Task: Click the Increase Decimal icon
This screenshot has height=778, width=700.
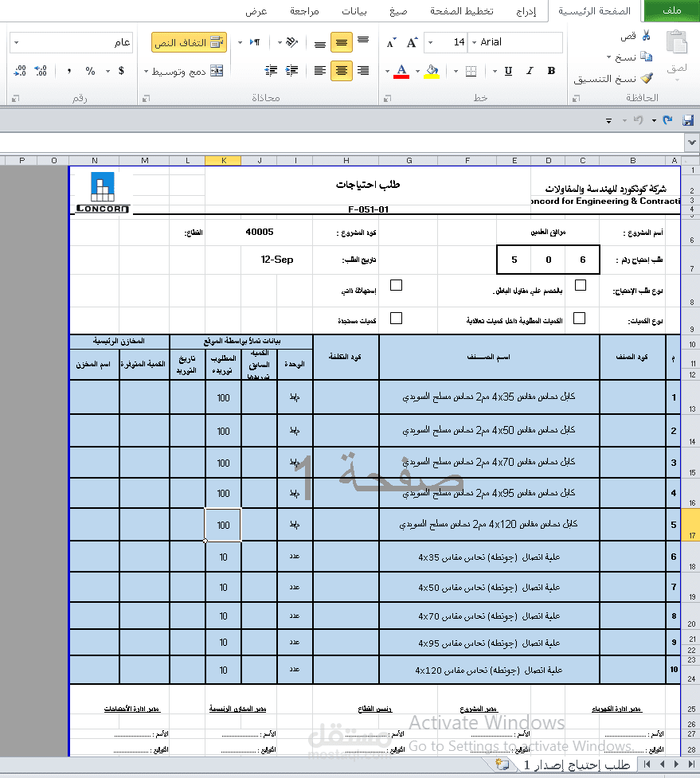Action: click(x=41, y=71)
